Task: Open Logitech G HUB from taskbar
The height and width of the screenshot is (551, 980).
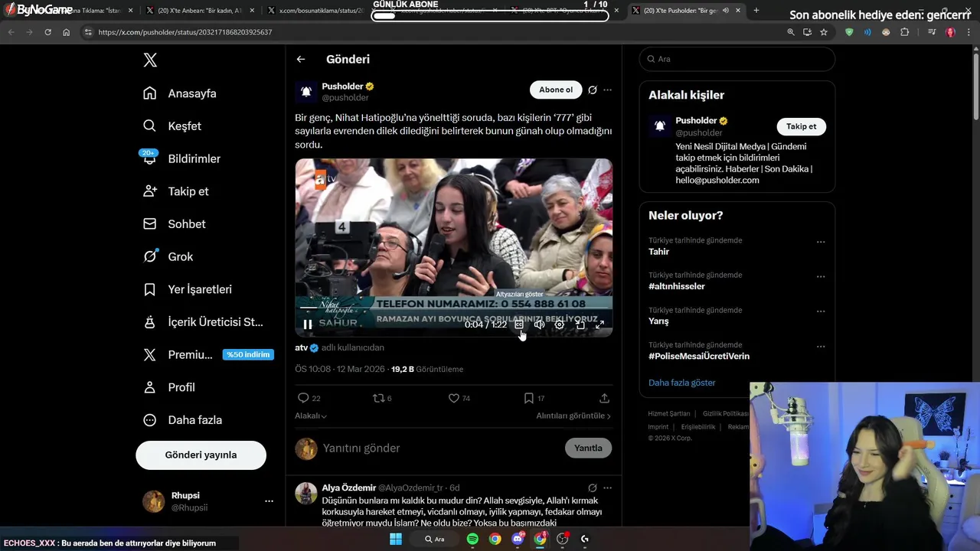Action: [585, 539]
